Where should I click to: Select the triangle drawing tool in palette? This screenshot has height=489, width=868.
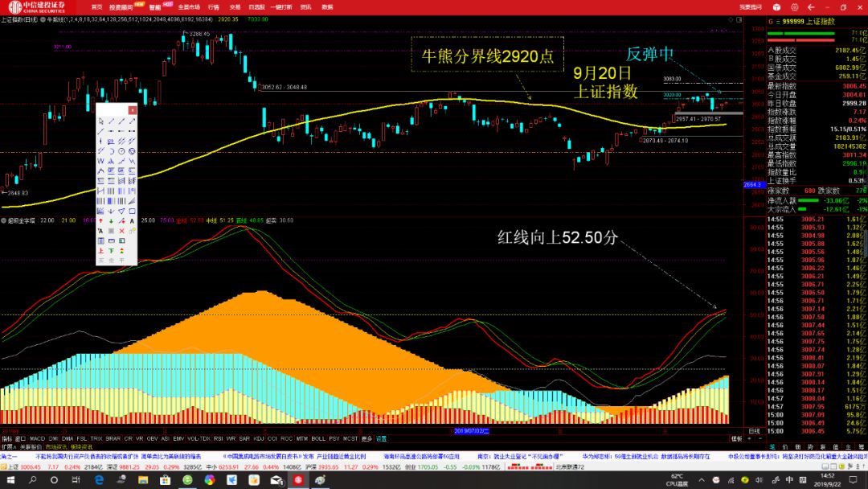pos(121,211)
